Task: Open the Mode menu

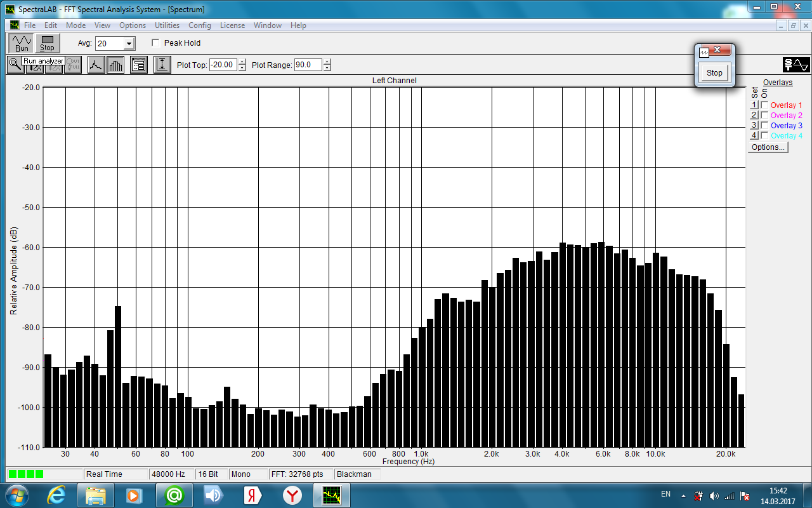Action: [76, 25]
